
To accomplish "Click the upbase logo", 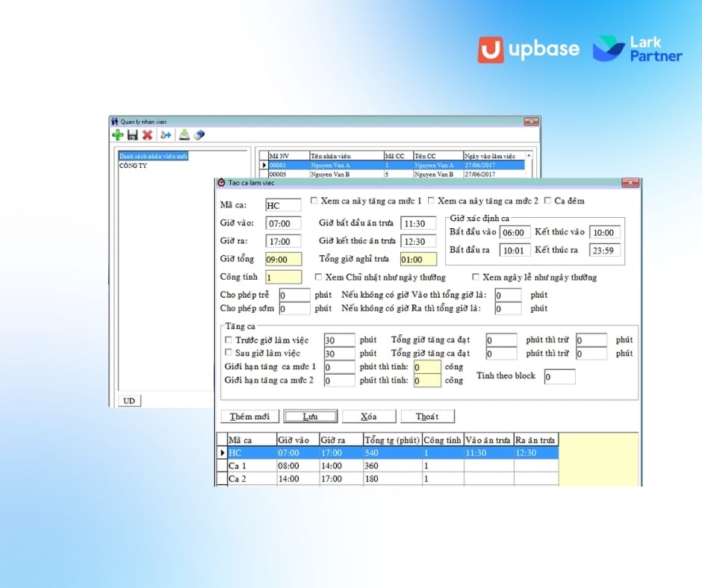I will [x=528, y=49].
